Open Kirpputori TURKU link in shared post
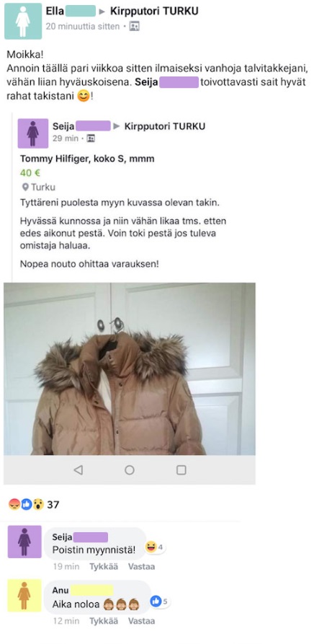The width and height of the screenshot is (314, 644). pos(165,126)
